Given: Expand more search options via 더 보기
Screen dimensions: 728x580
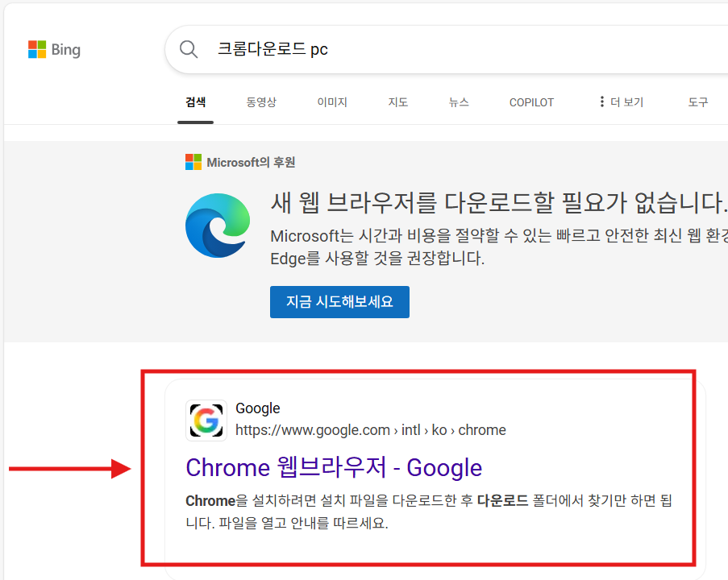Looking at the screenshot, I should (627, 102).
